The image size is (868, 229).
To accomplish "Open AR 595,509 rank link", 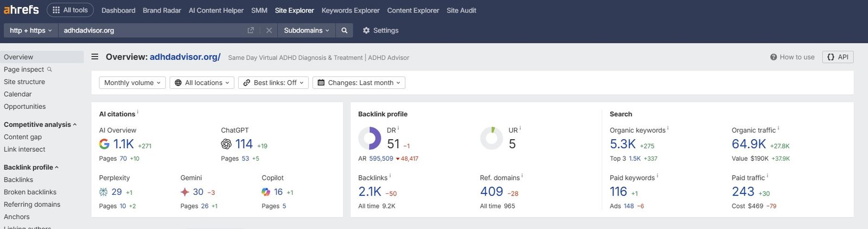I will pyautogui.click(x=381, y=159).
